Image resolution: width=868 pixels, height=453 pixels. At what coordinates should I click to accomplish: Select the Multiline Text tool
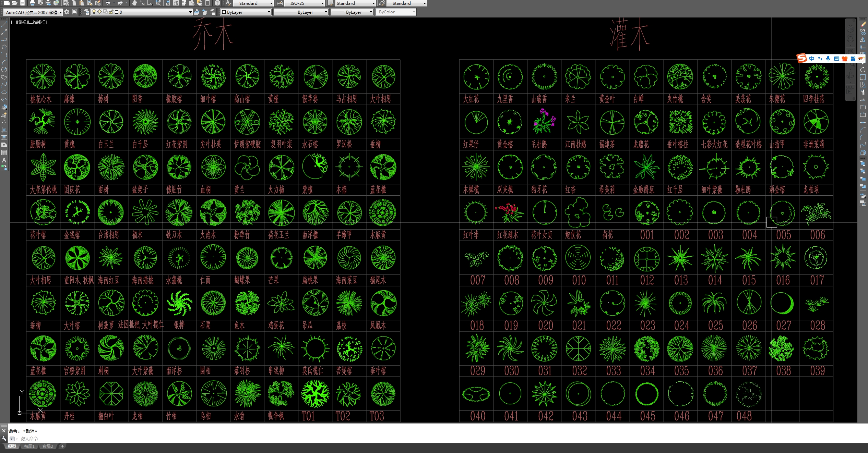pyautogui.click(x=4, y=160)
